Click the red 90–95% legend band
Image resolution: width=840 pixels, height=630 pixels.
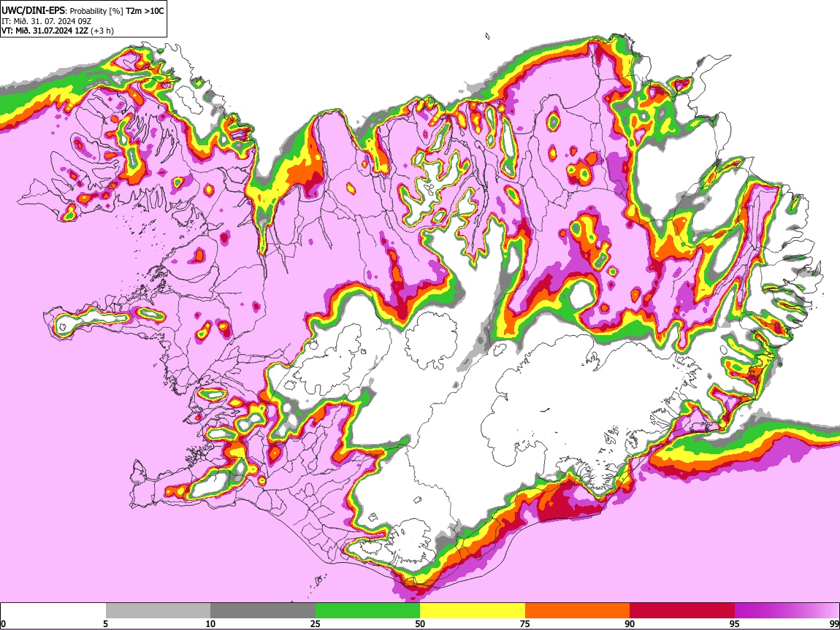click(682, 611)
